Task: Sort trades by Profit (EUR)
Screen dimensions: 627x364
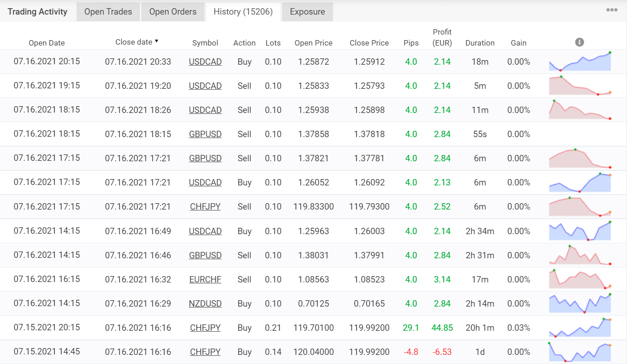Action: click(442, 37)
